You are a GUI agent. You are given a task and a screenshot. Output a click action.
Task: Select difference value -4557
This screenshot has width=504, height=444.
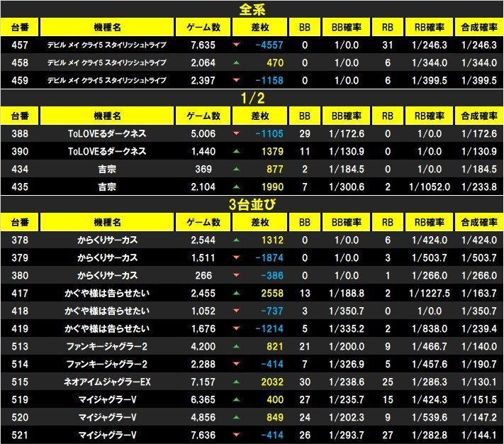[x=269, y=45]
